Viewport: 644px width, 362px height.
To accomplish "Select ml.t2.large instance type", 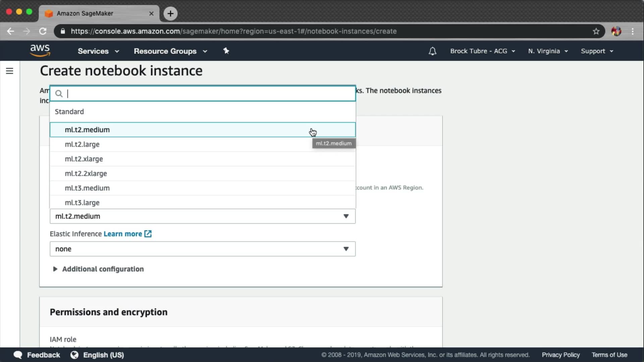I will (82, 144).
